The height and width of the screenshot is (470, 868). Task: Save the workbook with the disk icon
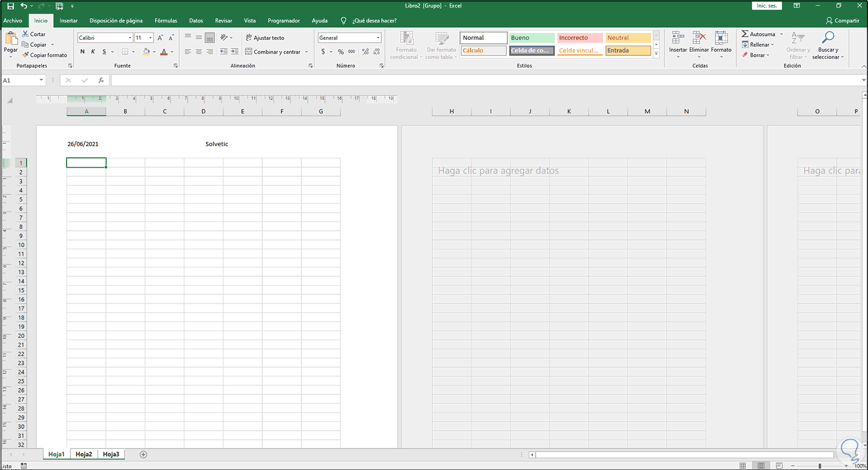pos(10,6)
